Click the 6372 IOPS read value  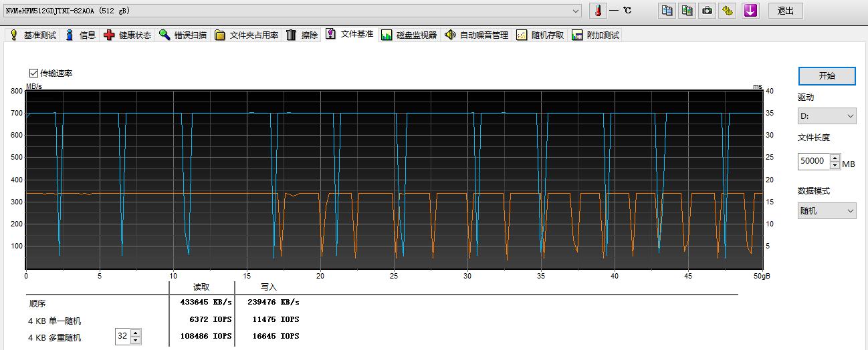pyautogui.click(x=211, y=319)
